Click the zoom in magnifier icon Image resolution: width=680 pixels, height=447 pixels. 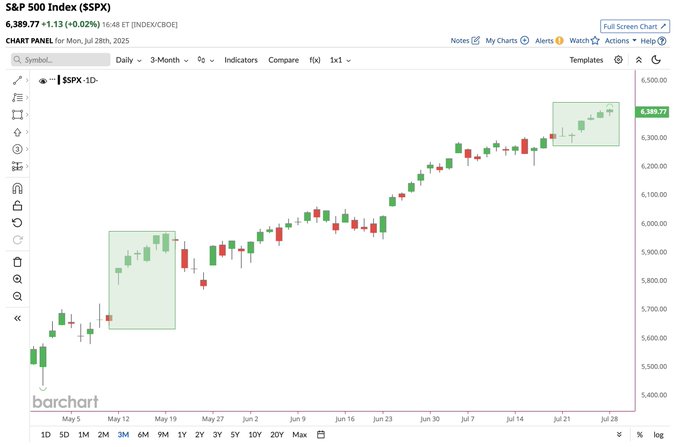(17, 279)
